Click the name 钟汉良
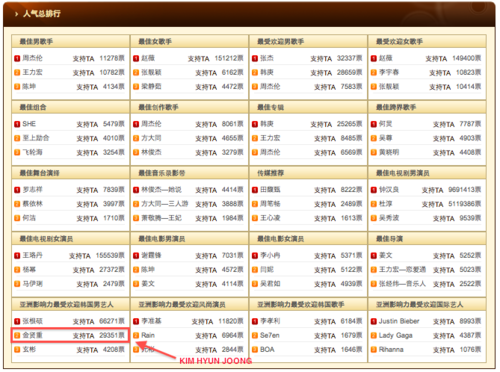 click(389, 190)
